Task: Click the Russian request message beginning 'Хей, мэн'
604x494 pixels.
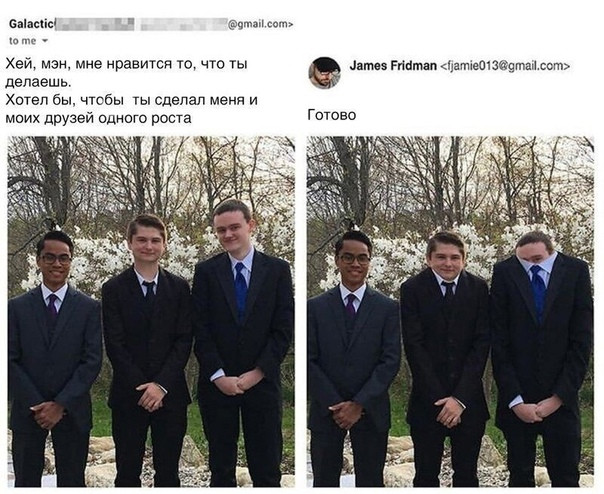Action: [x=132, y=91]
